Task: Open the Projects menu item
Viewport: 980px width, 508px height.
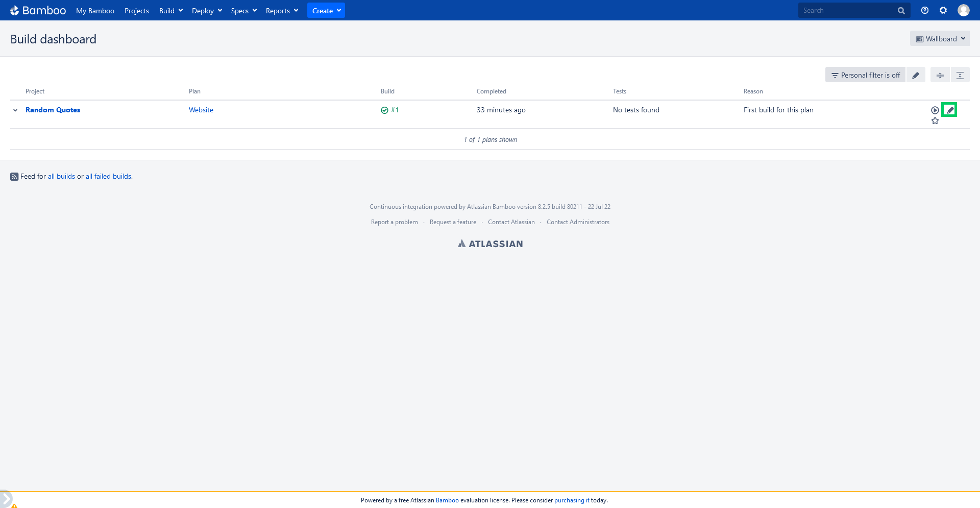Action: [x=137, y=11]
